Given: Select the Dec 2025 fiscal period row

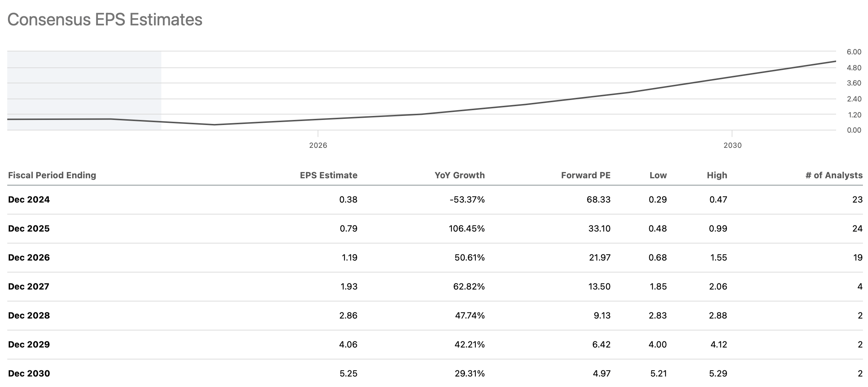Looking at the screenshot, I should click(x=29, y=229).
